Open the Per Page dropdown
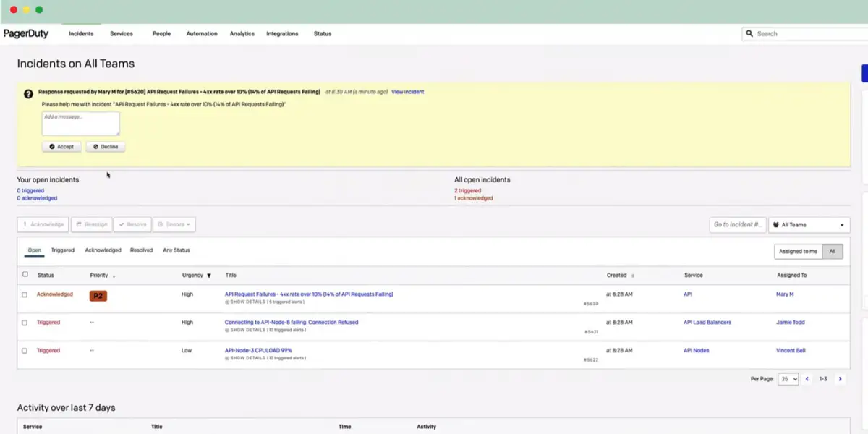868x434 pixels. [788, 379]
